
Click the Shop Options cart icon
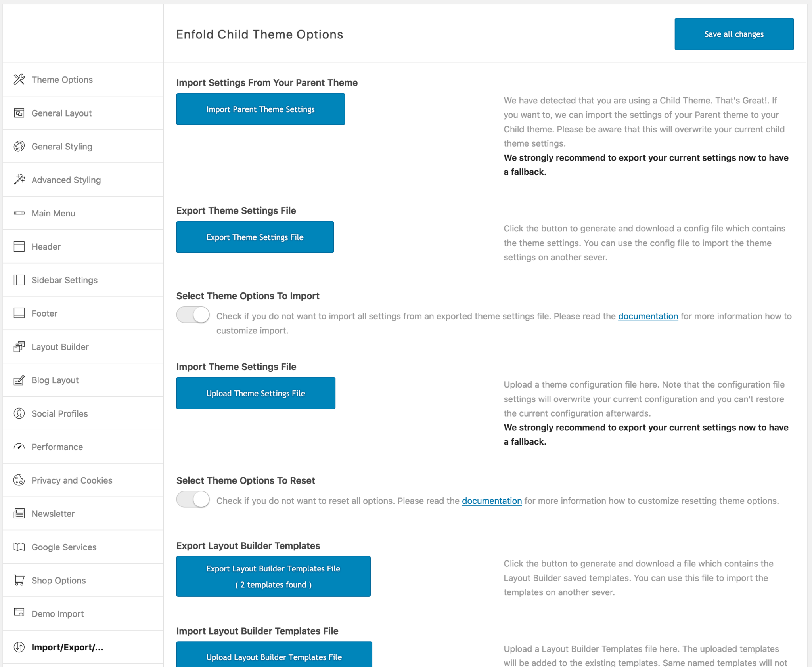19,580
